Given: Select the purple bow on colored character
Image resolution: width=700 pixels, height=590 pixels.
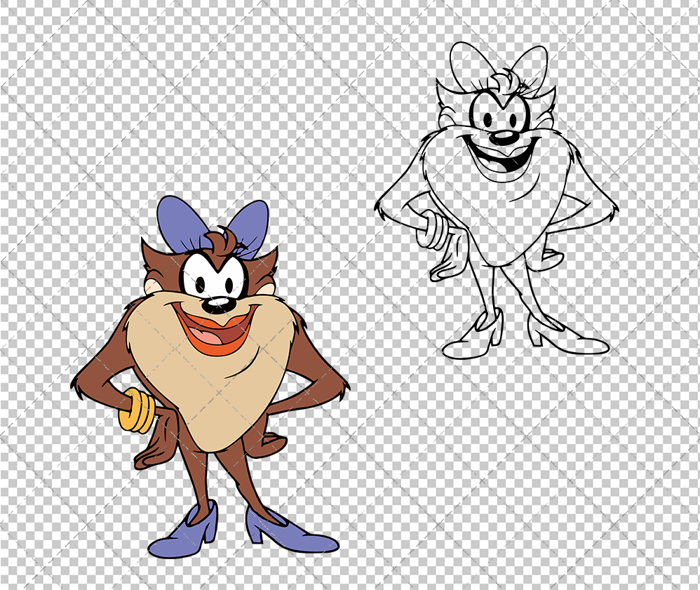Looking at the screenshot, I should coord(213,227).
